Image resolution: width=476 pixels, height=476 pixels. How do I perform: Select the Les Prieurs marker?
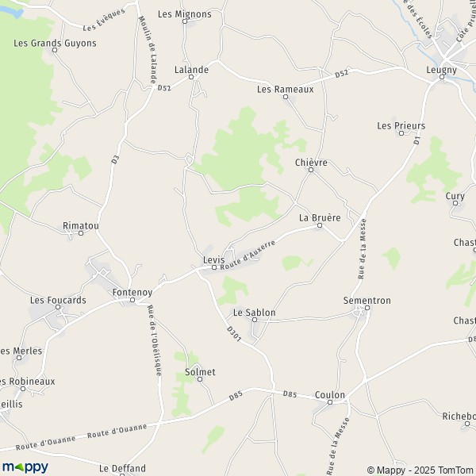pyautogui.click(x=401, y=133)
